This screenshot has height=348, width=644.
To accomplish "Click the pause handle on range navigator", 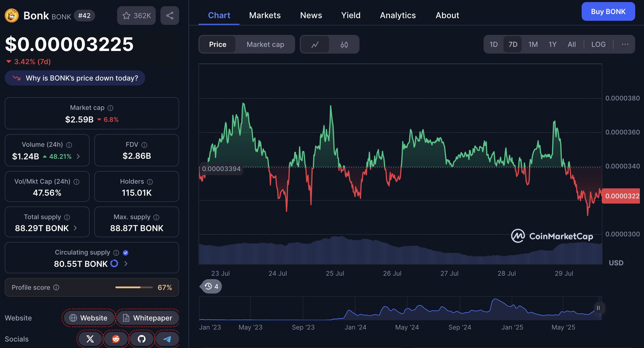I will pos(598,308).
